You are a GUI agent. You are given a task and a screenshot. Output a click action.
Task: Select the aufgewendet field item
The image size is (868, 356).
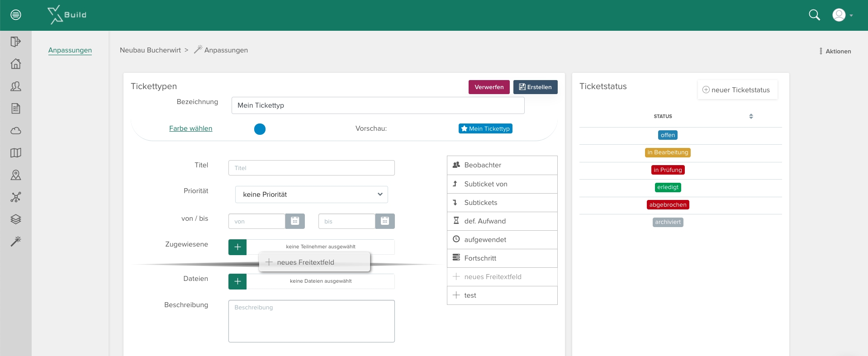pyautogui.click(x=502, y=240)
